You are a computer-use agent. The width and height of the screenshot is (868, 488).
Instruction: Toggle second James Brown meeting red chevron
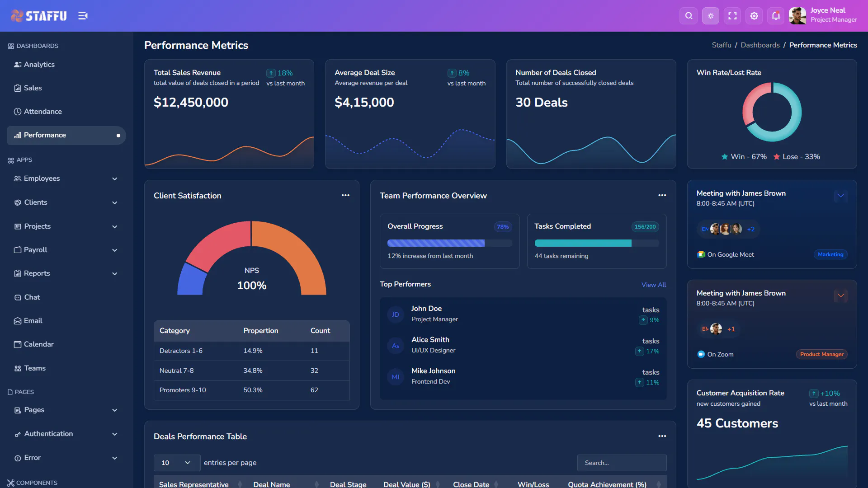click(x=840, y=296)
